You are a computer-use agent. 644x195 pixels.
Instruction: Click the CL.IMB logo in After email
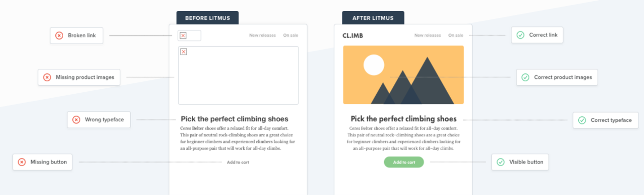352,36
